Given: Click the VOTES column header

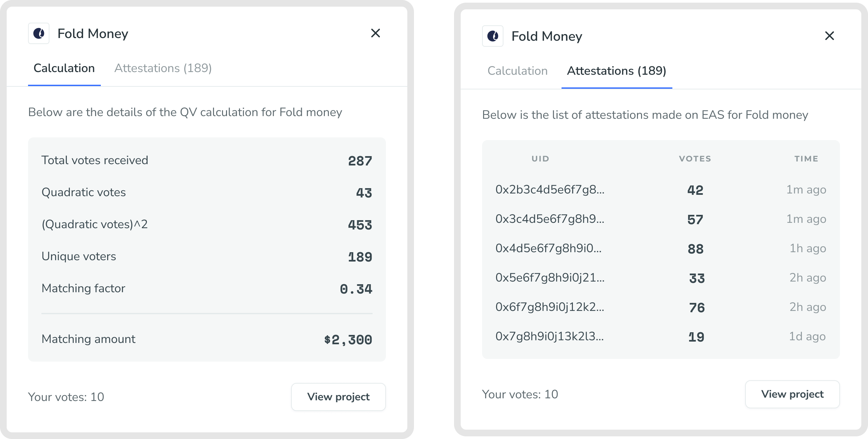Looking at the screenshot, I should (x=695, y=159).
